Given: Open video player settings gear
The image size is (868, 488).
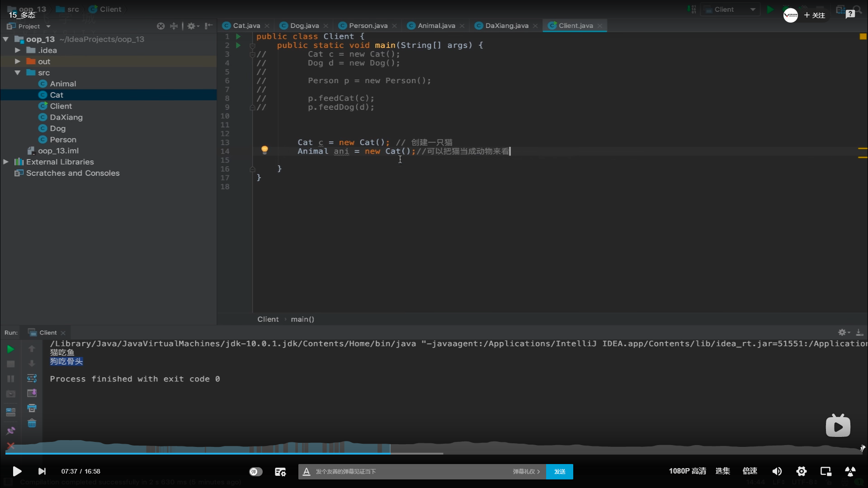Looking at the screenshot, I should tap(801, 471).
